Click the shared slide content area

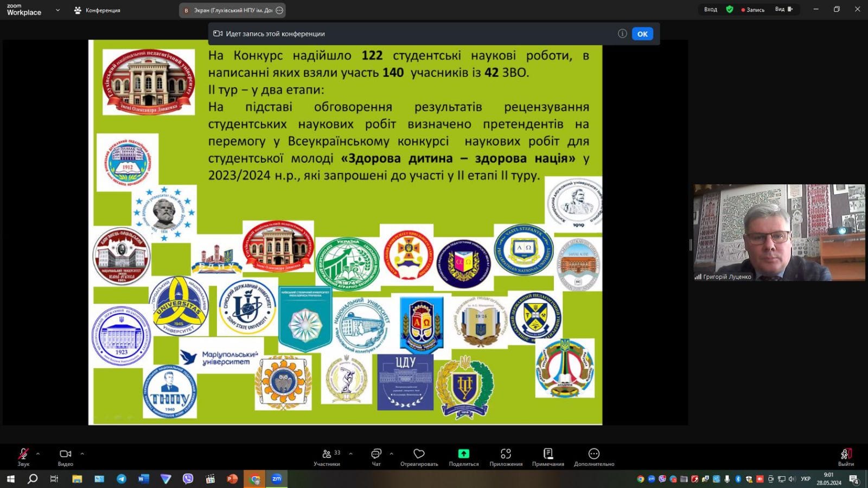pyautogui.click(x=345, y=232)
